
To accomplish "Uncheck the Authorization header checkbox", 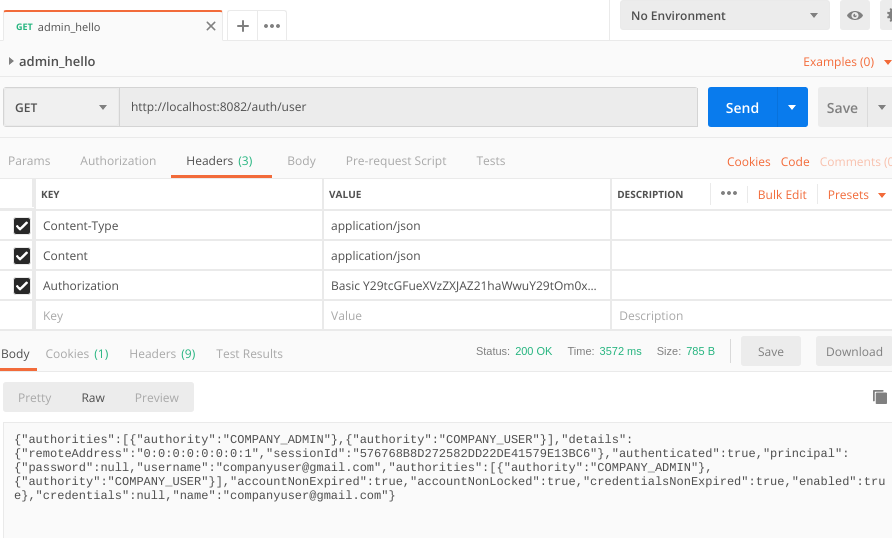I will point(22,285).
